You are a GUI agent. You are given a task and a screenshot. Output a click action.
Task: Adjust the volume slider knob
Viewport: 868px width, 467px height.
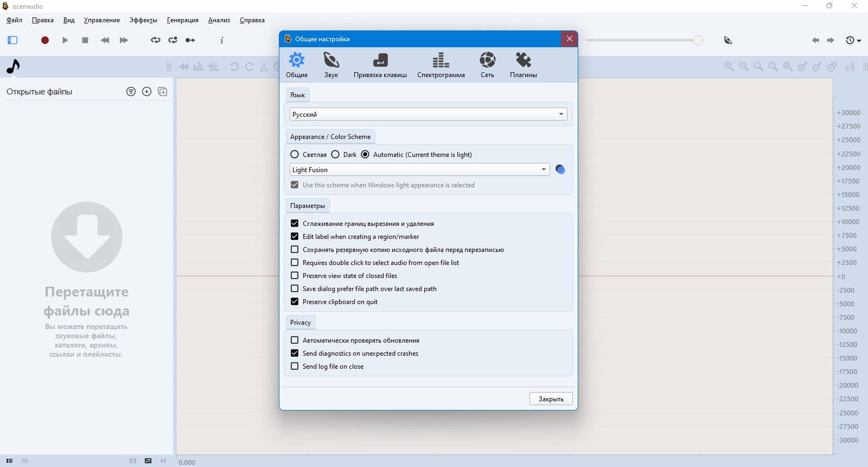click(x=698, y=40)
